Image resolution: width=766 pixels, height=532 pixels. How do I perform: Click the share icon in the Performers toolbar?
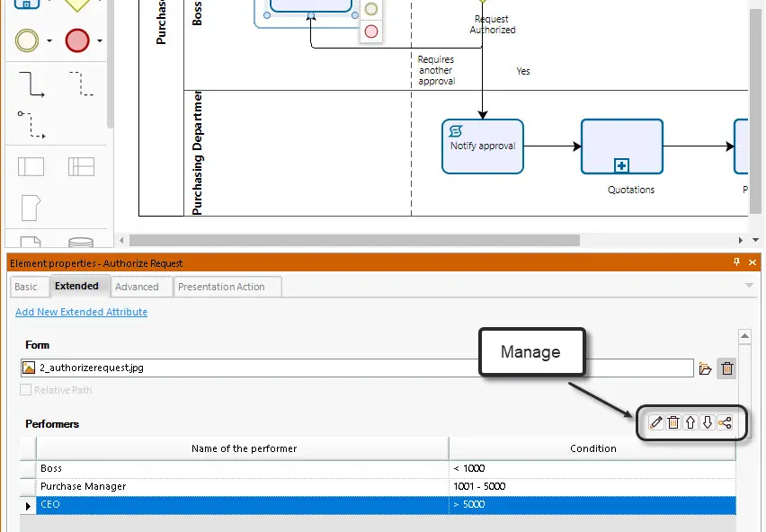pos(725,422)
